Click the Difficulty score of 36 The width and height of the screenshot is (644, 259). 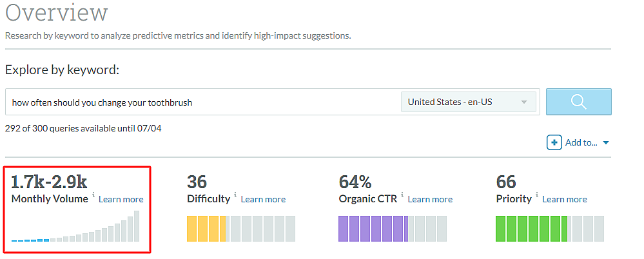click(x=197, y=181)
